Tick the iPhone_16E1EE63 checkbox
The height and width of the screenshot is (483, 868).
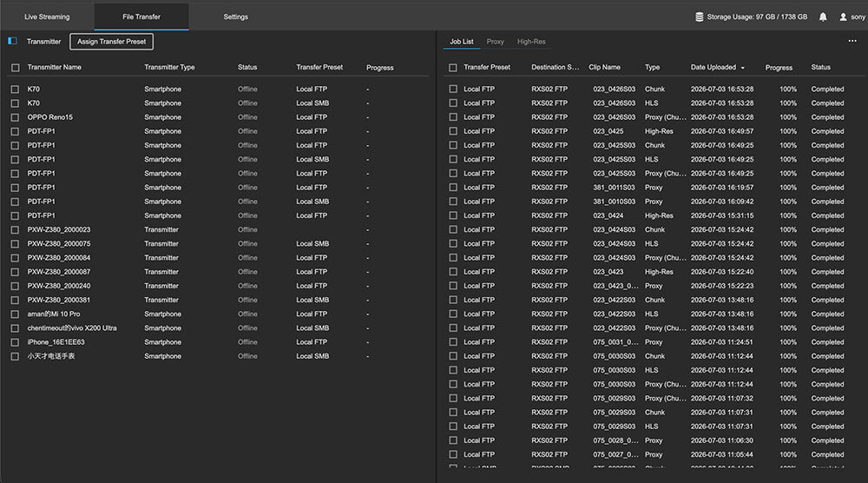tap(15, 342)
